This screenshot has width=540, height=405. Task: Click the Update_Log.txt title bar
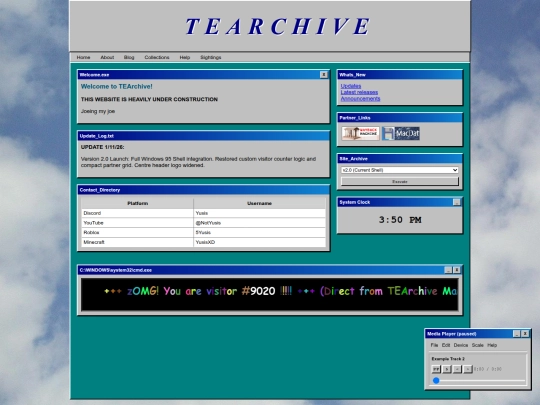(x=204, y=136)
